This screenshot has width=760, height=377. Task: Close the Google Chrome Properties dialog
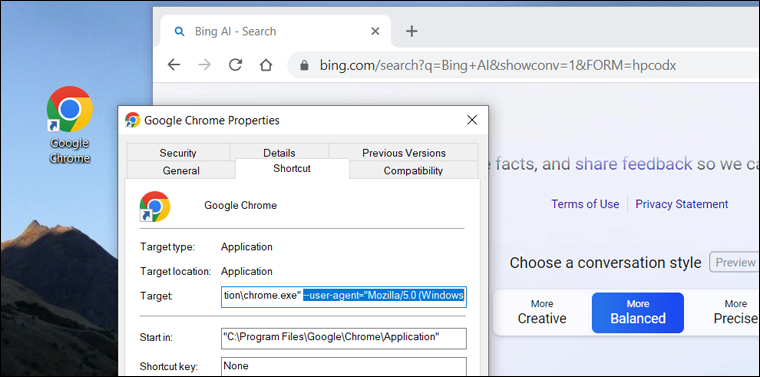click(472, 120)
